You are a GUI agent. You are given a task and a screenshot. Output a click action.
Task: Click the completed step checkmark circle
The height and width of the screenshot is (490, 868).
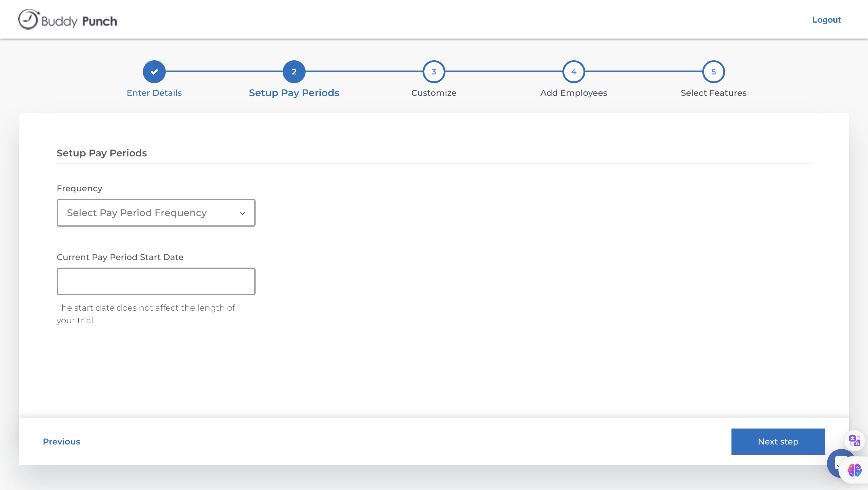point(154,72)
